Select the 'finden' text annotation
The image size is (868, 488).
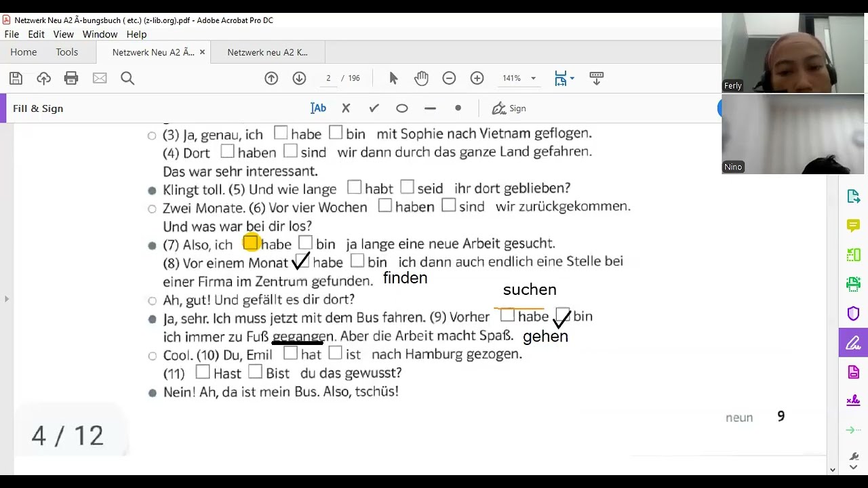pyautogui.click(x=406, y=278)
